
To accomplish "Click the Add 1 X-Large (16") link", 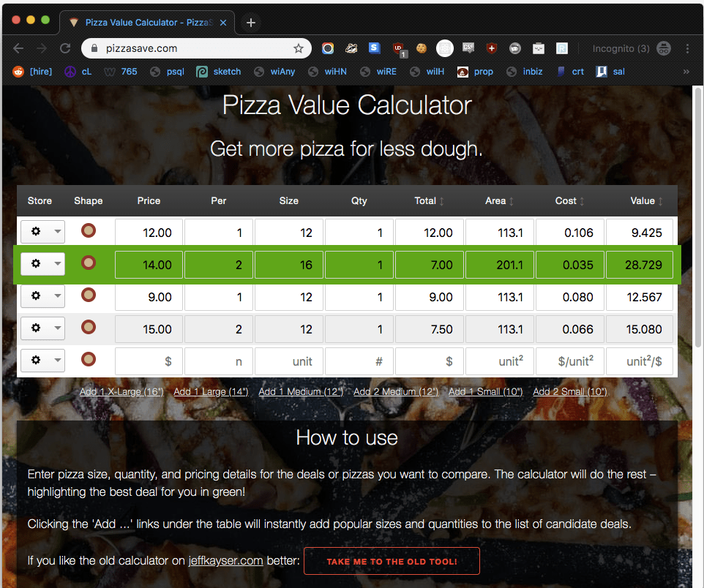I will [121, 392].
